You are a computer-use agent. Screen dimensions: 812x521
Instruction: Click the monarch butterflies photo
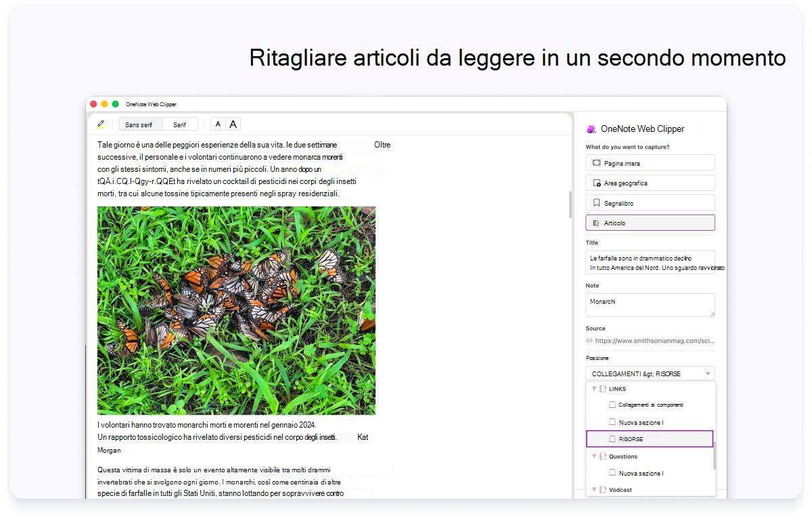236,311
